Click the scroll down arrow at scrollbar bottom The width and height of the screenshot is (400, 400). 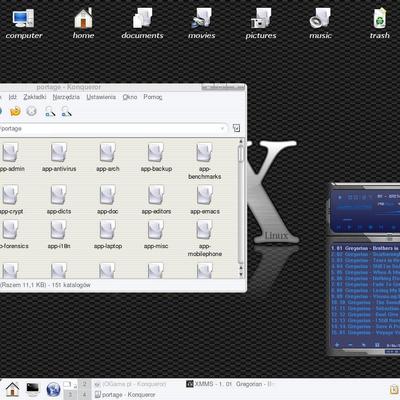point(241,274)
